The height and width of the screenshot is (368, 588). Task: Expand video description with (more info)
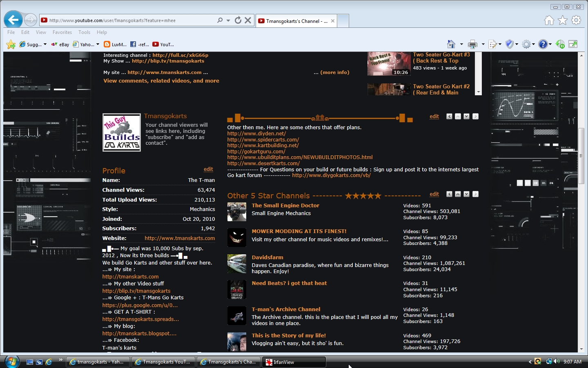335,72
